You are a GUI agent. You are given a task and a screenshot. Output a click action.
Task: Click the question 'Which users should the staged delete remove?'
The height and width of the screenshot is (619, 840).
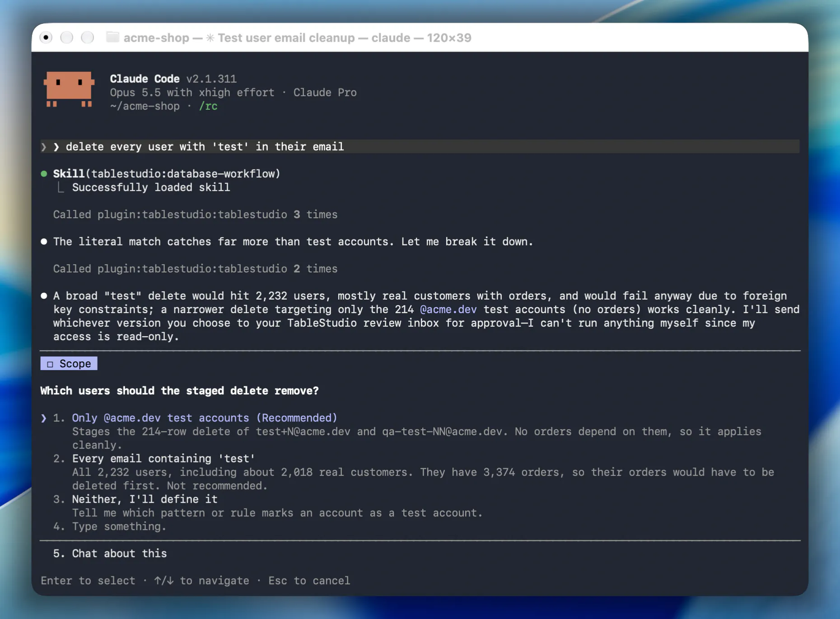[x=179, y=391]
